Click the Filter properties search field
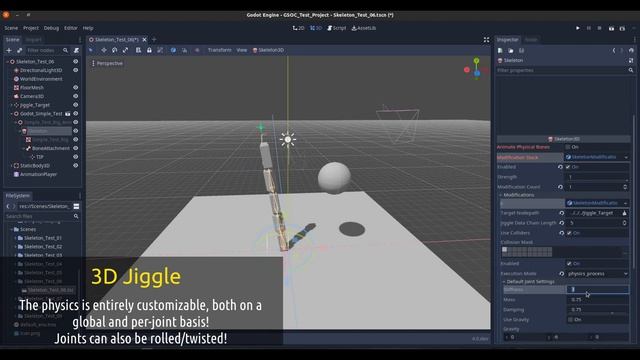 pos(561,70)
